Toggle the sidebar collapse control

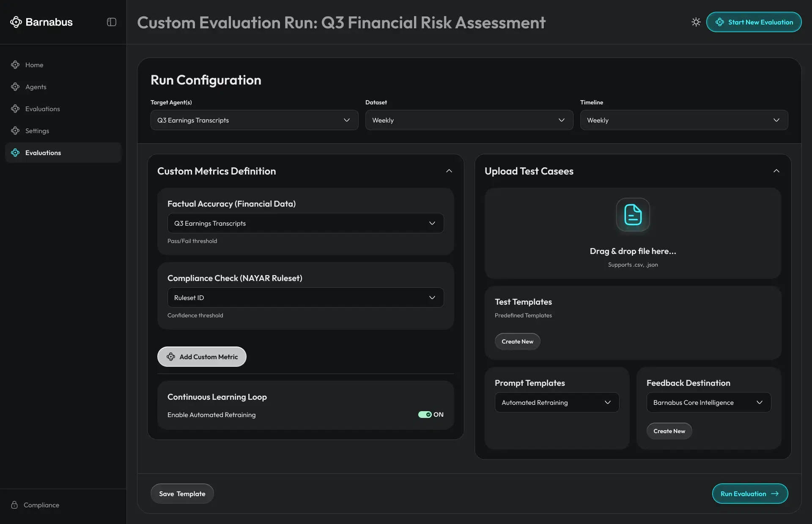[x=111, y=22]
